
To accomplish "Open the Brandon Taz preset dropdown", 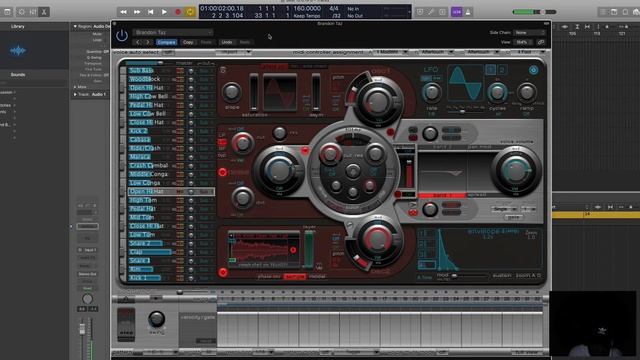I will pos(173,32).
